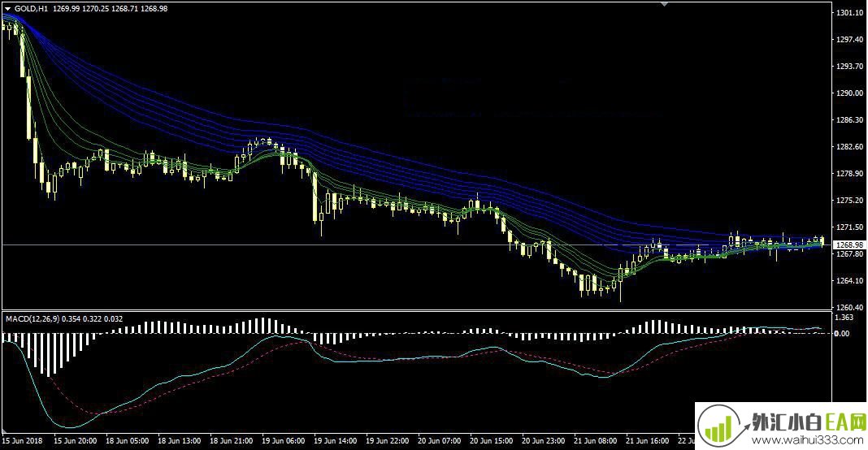This screenshot has height=450, width=868.
Task: Click the 19 Jun 22:00 time label
Action: (388, 440)
